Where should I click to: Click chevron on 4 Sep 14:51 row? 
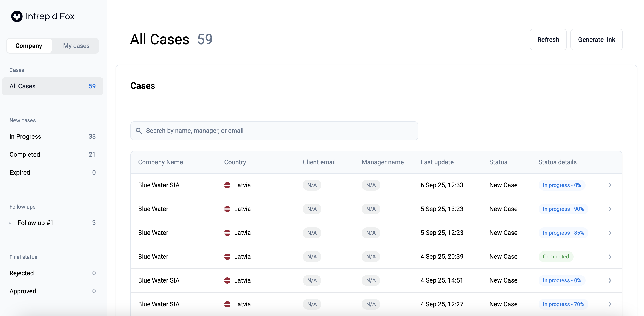pos(610,280)
